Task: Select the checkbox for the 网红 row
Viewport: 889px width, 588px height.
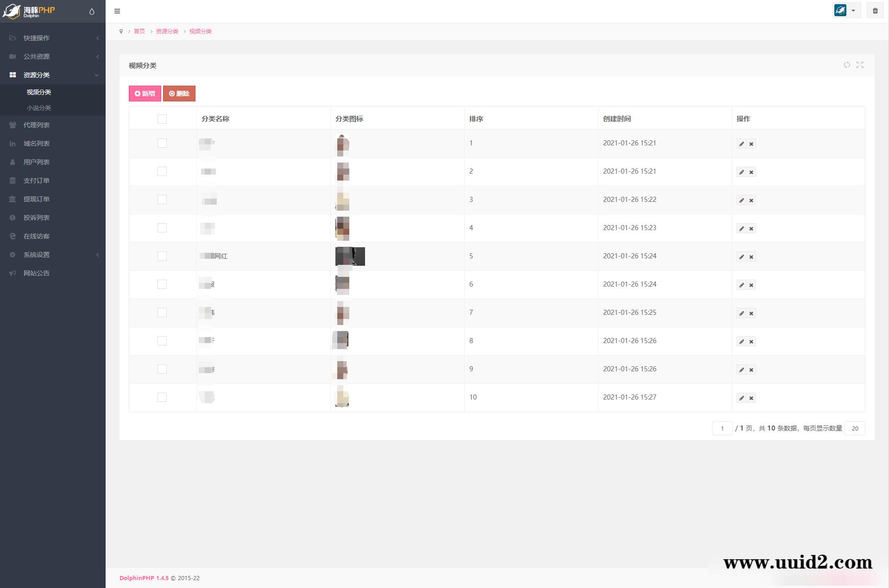Action: [x=162, y=256]
